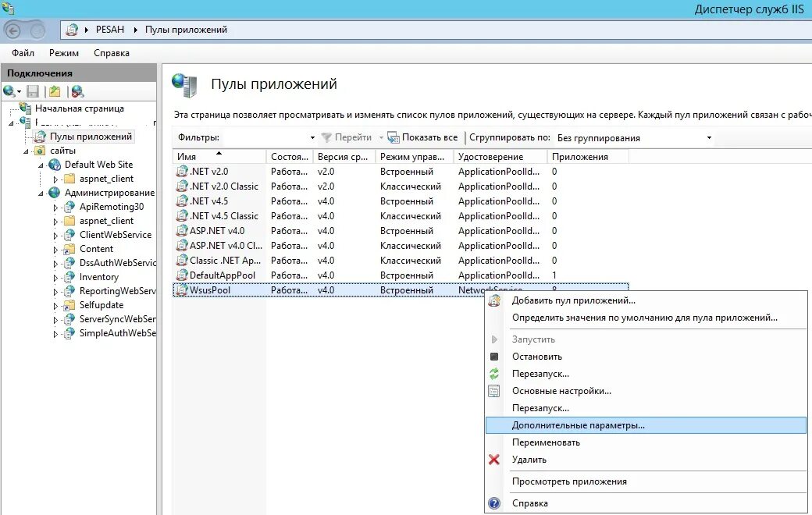Viewport: 812px width, 515px height.
Task: Open the Режим menu
Action: pyautogui.click(x=64, y=53)
